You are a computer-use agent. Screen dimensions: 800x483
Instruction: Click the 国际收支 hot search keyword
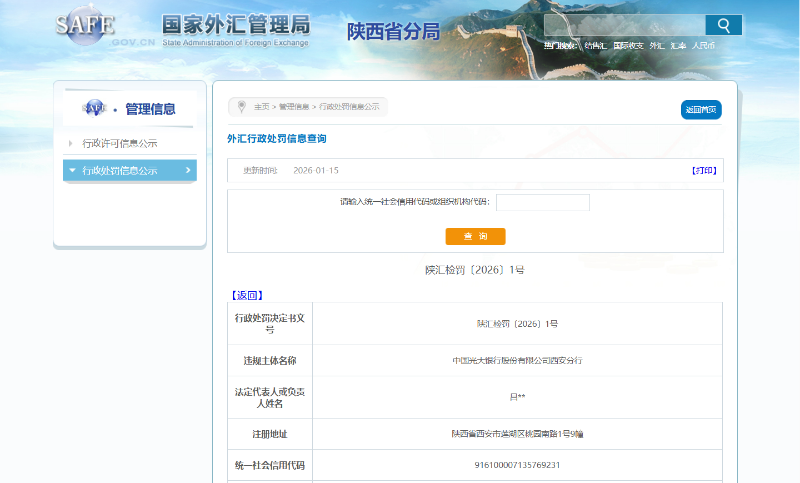pos(627,46)
